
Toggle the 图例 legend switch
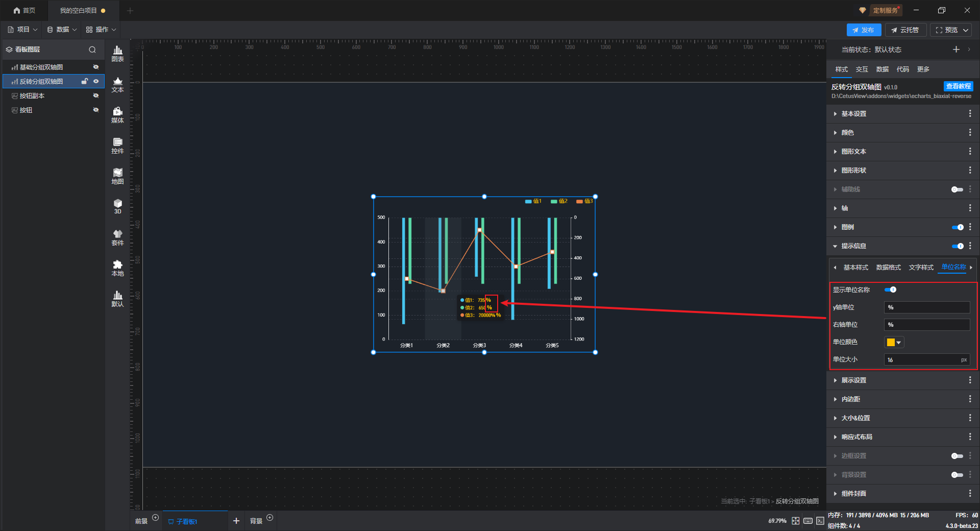958,227
